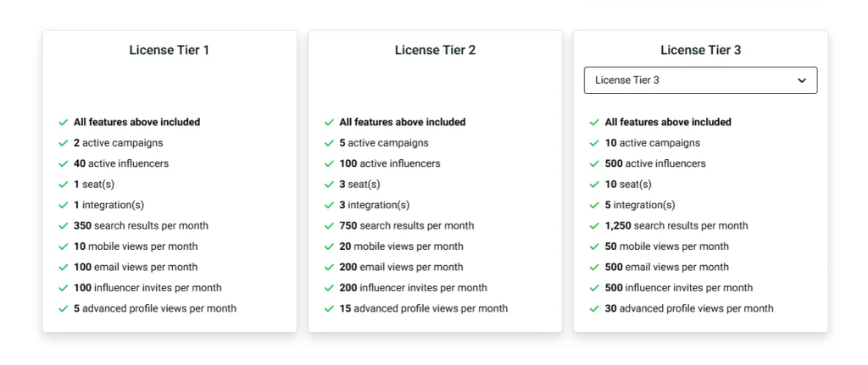This screenshot has height=365, width=868.
Task: Click checkmark next to 15 advanced profile views
Action: [329, 308]
